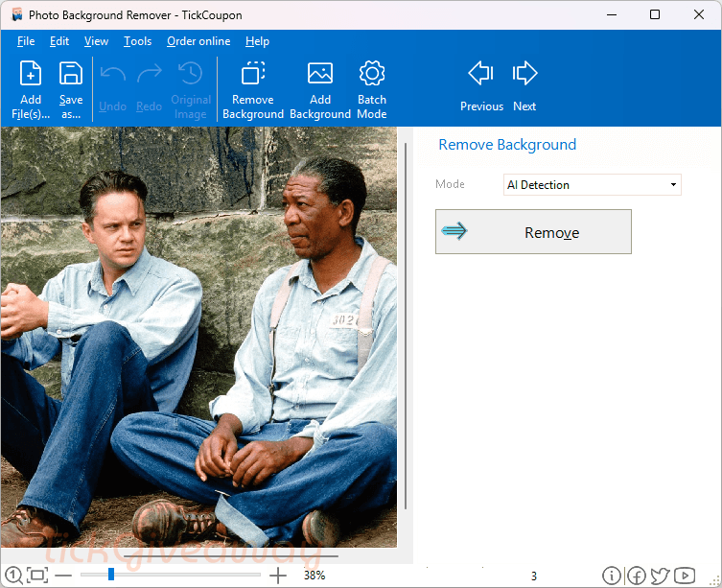Restore the Original Image
Viewport: 722px width, 588px height.
[191, 89]
